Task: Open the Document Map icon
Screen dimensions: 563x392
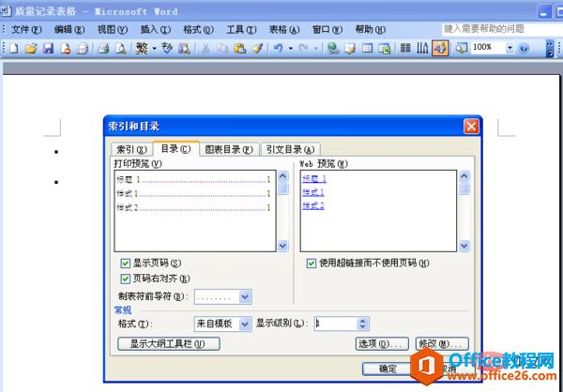Action: (x=461, y=48)
